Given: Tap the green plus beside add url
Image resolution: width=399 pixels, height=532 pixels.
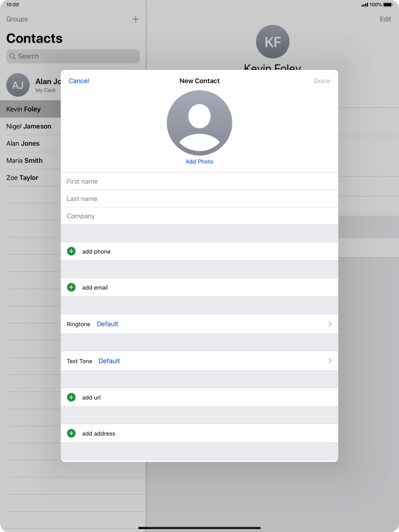Looking at the screenshot, I should [x=71, y=398].
